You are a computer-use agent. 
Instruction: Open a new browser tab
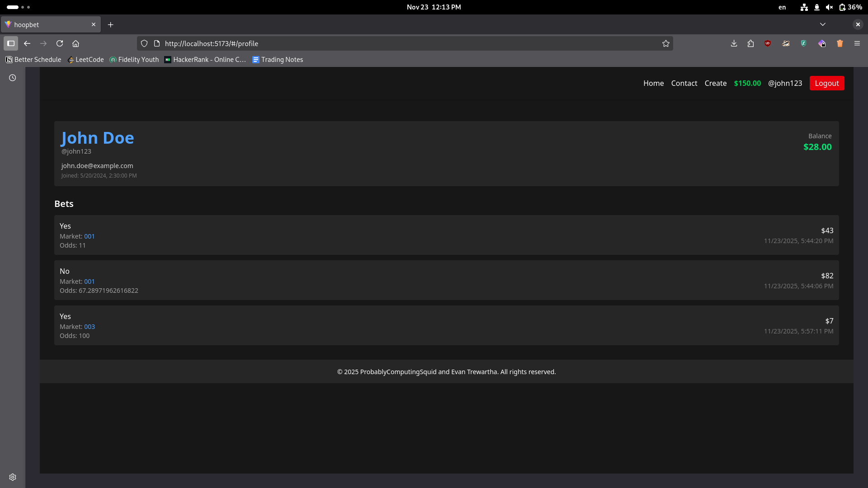tap(110, 24)
